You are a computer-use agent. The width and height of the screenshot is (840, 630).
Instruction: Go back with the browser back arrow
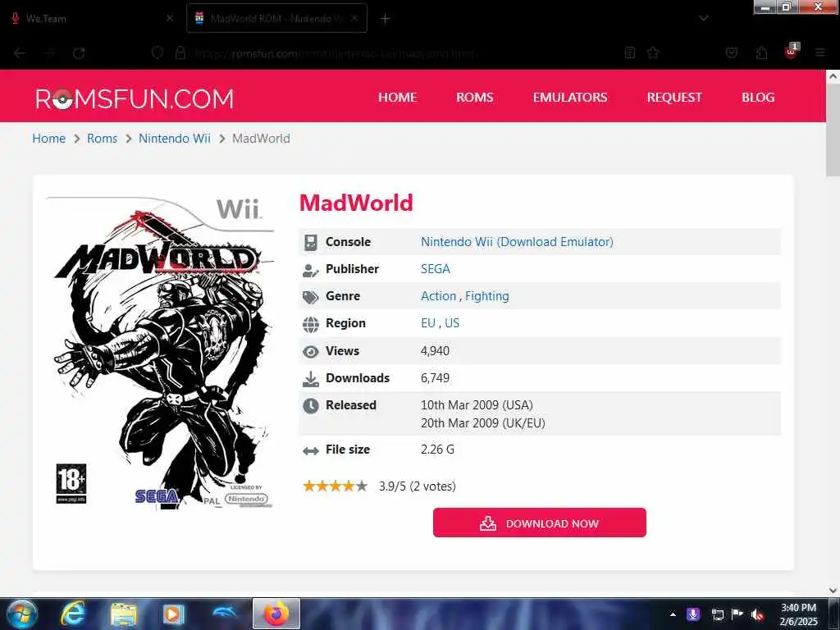click(20, 53)
